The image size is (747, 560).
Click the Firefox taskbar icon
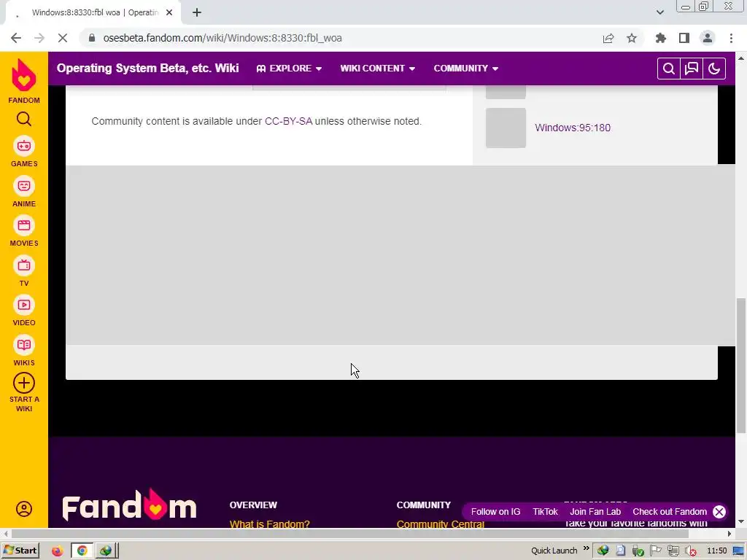point(58,551)
